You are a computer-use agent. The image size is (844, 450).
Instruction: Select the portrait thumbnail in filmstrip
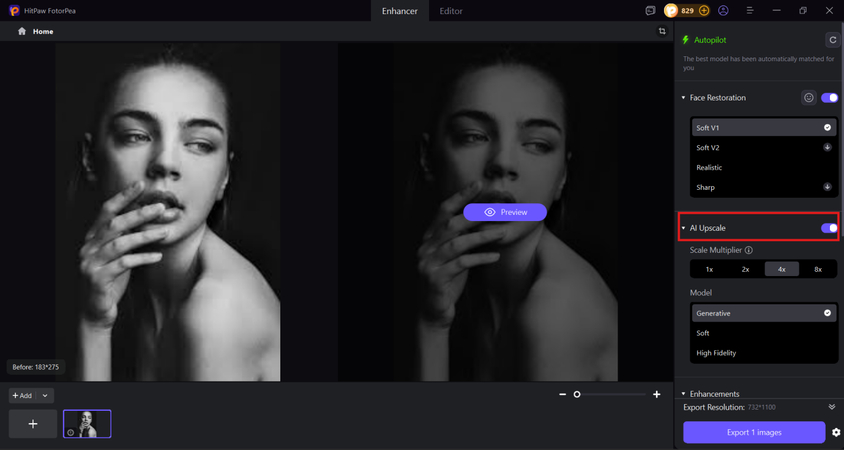(x=87, y=424)
